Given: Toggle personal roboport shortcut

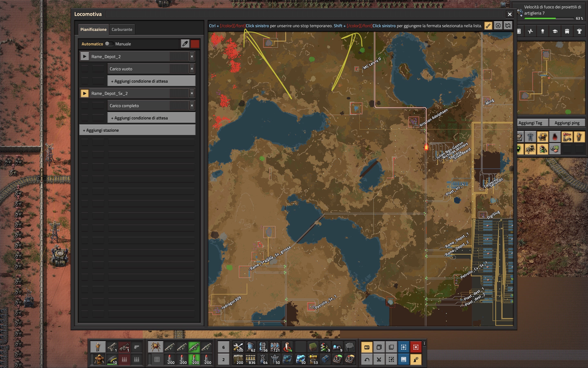Looking at the screenshot, I should 416,359.
